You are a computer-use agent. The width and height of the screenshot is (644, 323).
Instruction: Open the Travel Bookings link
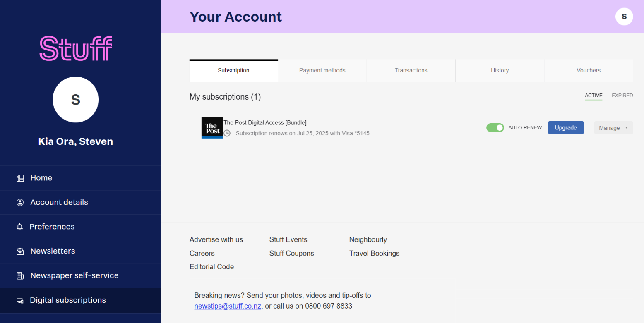(374, 253)
